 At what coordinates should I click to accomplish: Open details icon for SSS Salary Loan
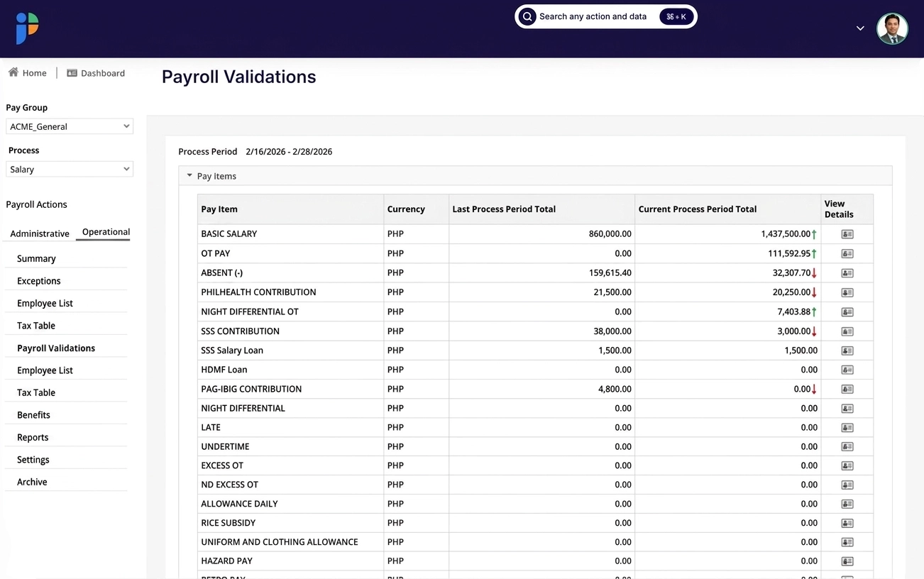click(x=847, y=351)
